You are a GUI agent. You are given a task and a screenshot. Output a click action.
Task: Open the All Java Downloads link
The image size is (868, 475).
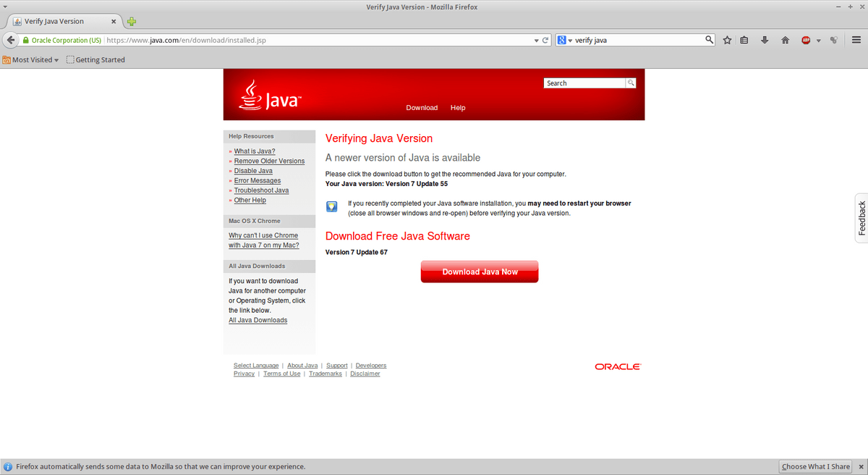tap(258, 320)
